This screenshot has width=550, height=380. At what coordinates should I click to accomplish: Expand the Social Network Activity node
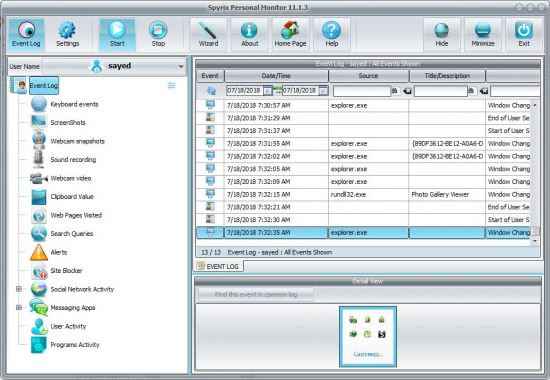pos(19,289)
